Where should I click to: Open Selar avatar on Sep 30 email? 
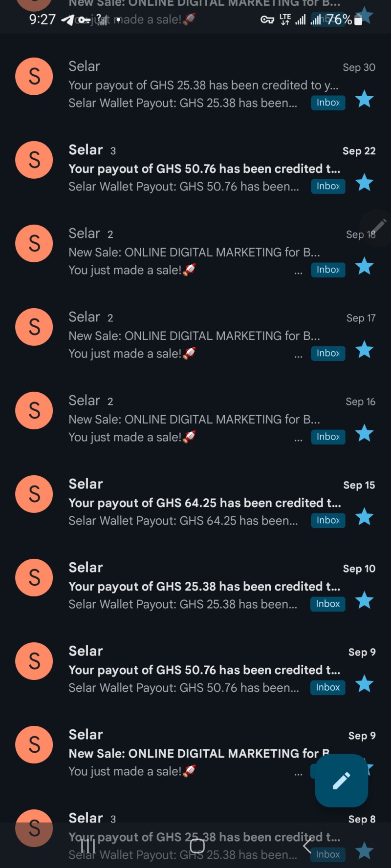click(x=34, y=76)
